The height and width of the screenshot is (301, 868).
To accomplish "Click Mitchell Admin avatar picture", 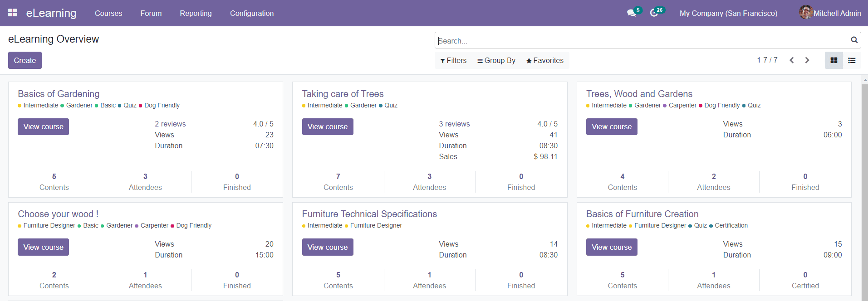I will click(x=805, y=12).
